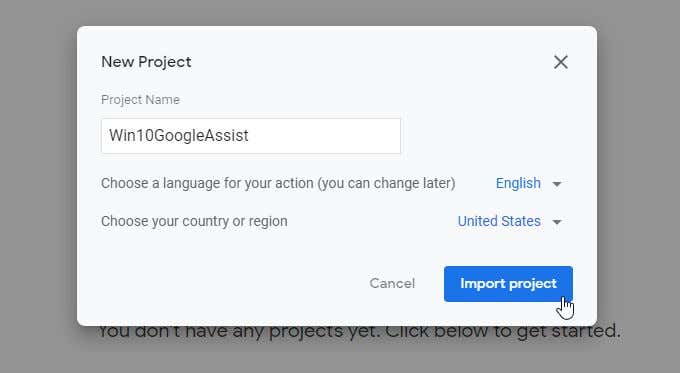Cancel the new project creation
Viewport: 680px width, 373px height.
[x=392, y=284]
